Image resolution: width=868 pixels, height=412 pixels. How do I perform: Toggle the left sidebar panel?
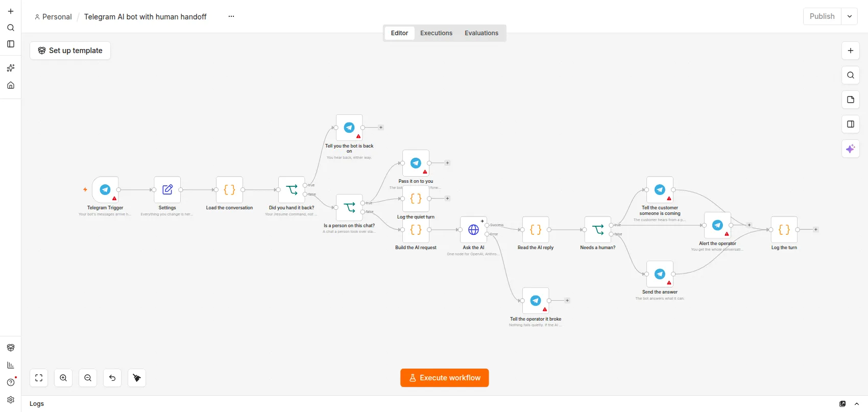[x=11, y=44]
